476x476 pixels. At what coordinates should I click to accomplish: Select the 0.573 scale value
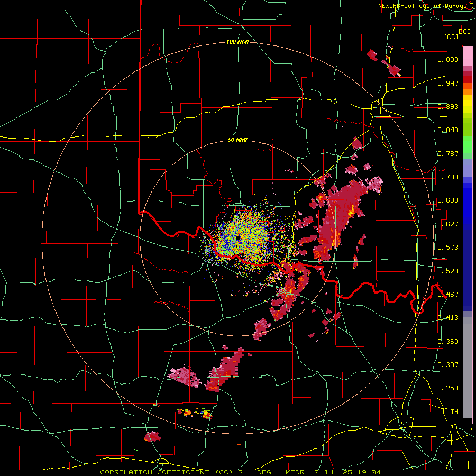(x=448, y=248)
